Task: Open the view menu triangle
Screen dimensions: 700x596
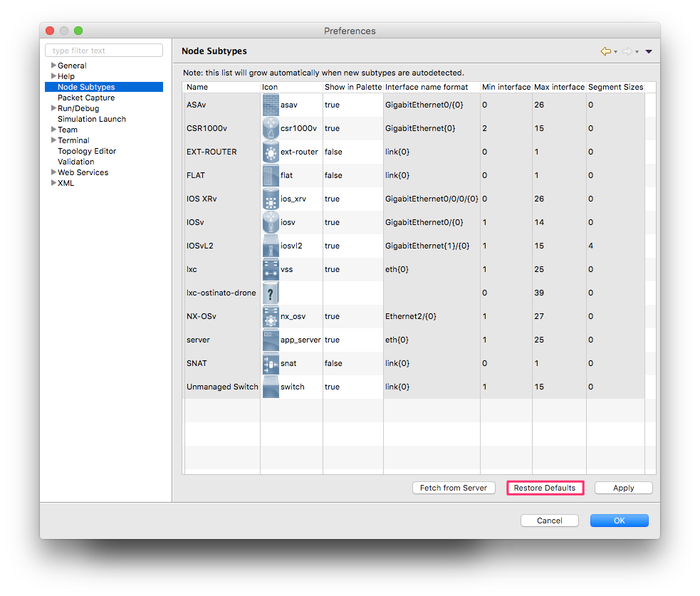Action: 649,52
